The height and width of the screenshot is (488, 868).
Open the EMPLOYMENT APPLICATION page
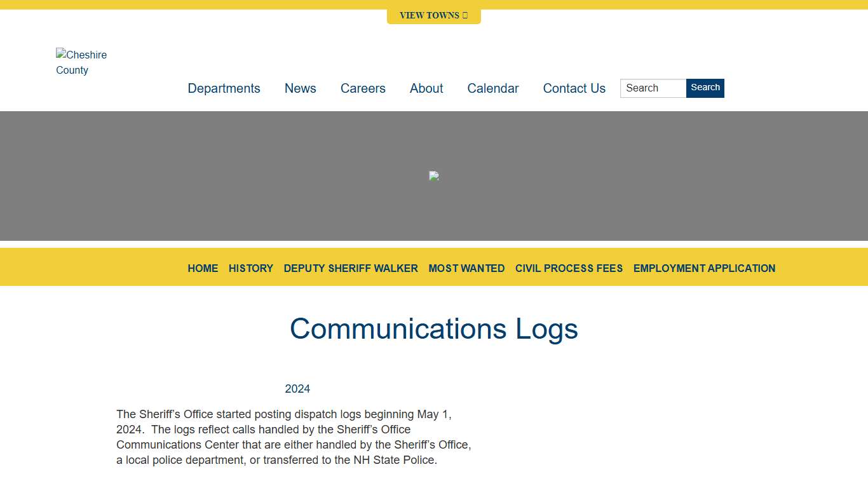704,268
